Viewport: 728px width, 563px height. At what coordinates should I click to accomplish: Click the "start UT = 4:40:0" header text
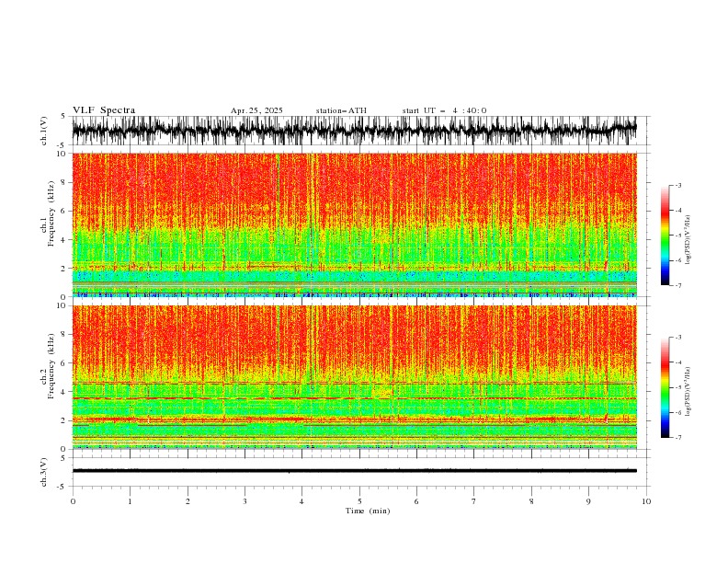[444, 110]
